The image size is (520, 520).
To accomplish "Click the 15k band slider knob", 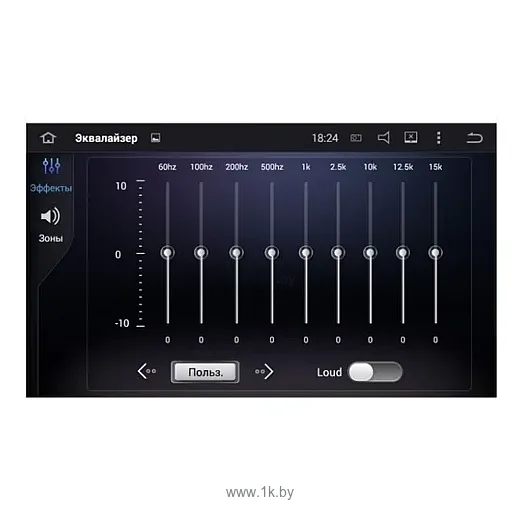I will [435, 253].
